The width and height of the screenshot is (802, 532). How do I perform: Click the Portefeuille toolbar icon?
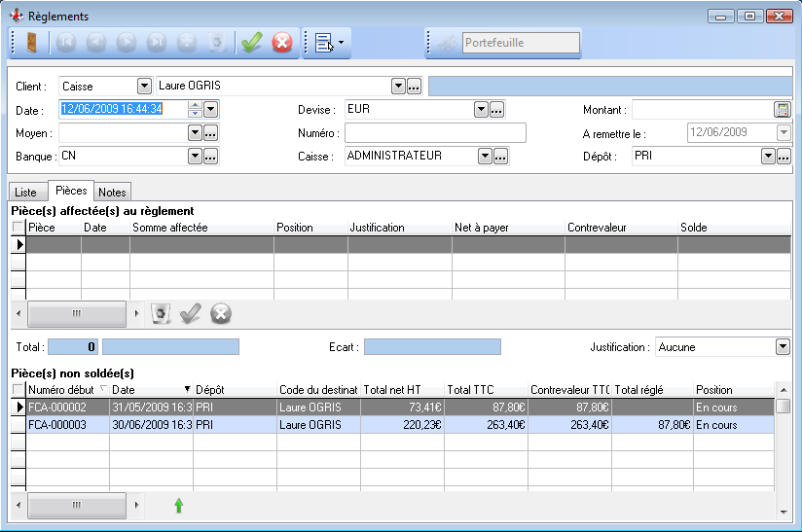point(448,43)
